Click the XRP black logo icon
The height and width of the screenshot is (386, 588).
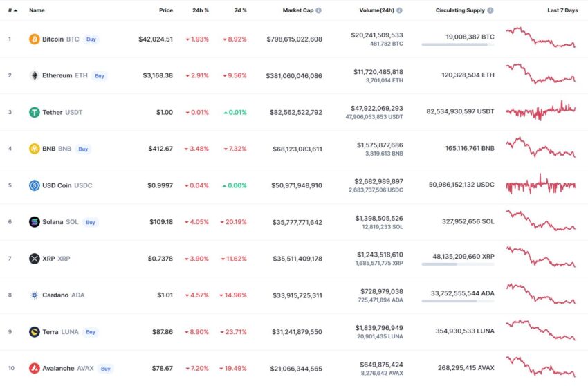(35, 259)
